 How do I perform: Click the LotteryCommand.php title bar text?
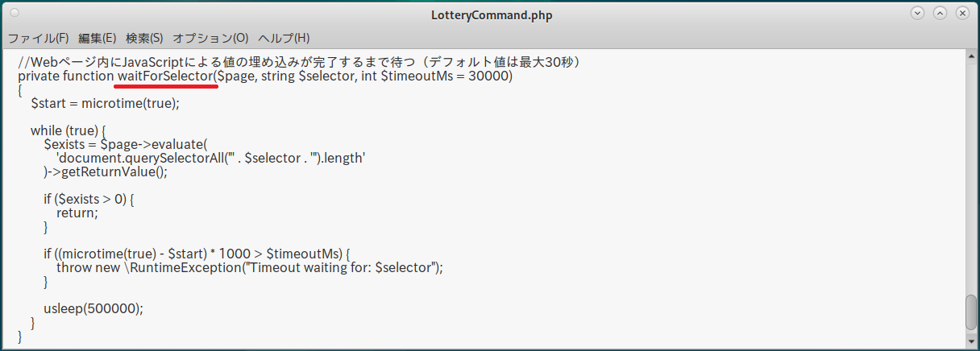tap(490, 14)
